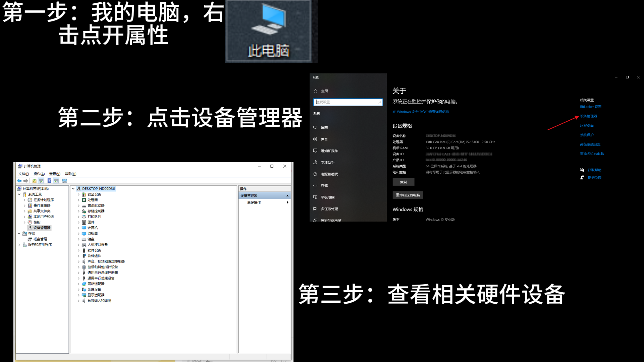Select 系统设备 in device tree
Image resolution: width=644 pixels, height=362 pixels.
94,290
